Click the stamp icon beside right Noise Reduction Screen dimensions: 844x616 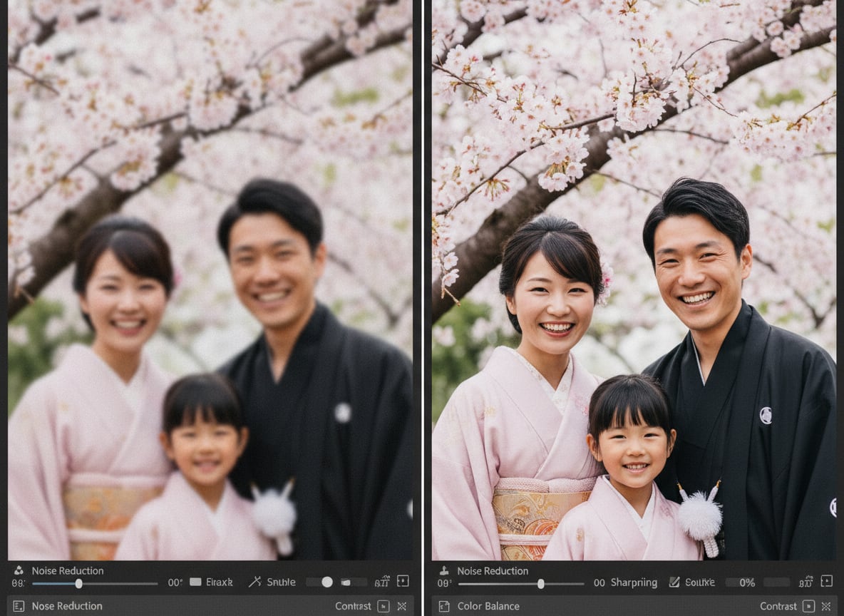(444, 570)
